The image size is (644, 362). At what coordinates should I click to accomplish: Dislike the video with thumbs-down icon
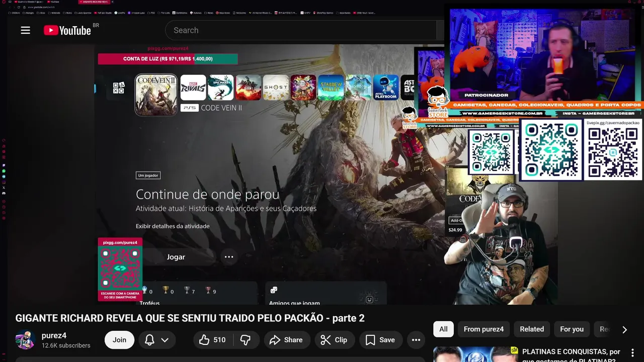246,340
